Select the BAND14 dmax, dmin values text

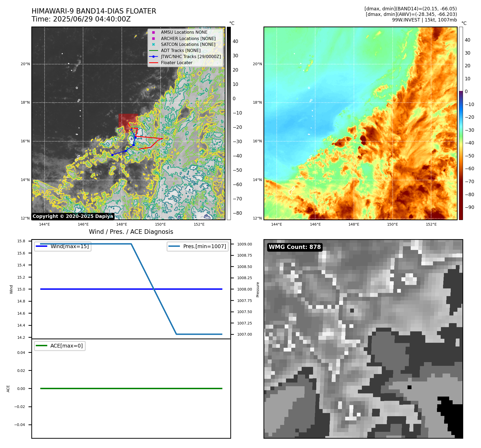[x=411, y=9]
